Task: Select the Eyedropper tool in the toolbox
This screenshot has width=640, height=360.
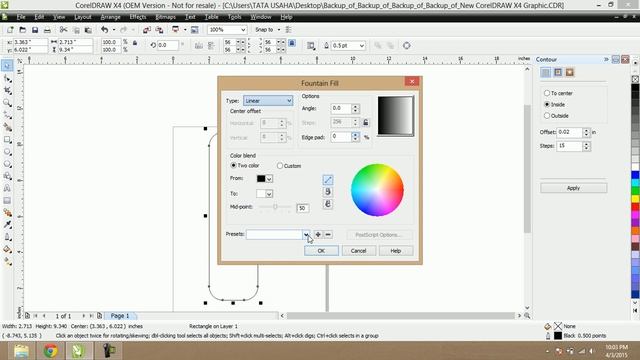Action: [x=7, y=225]
